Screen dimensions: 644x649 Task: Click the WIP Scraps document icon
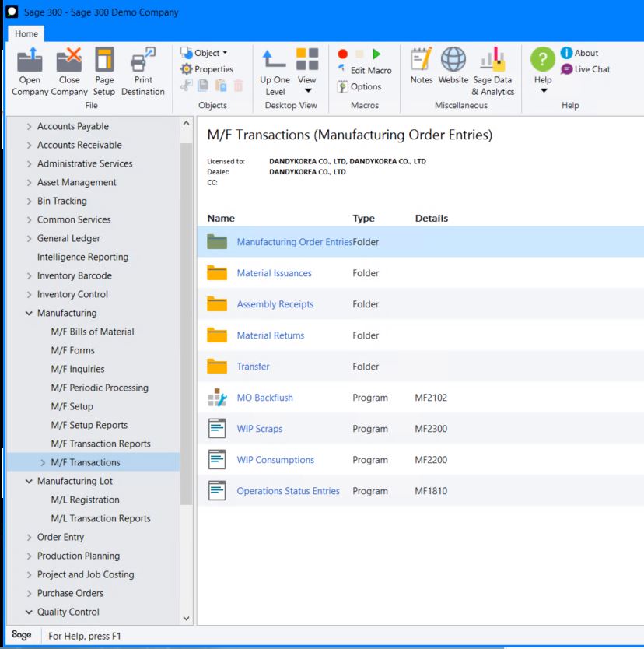217,429
